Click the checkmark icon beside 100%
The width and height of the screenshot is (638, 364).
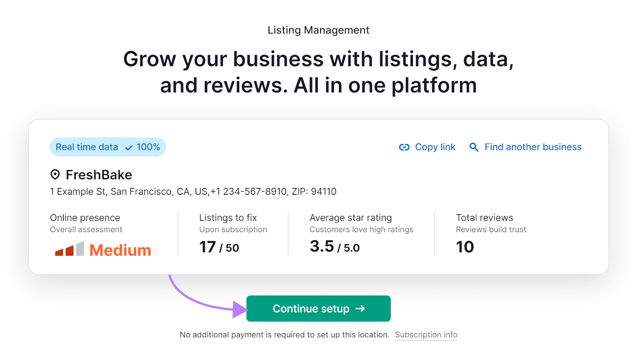(129, 148)
